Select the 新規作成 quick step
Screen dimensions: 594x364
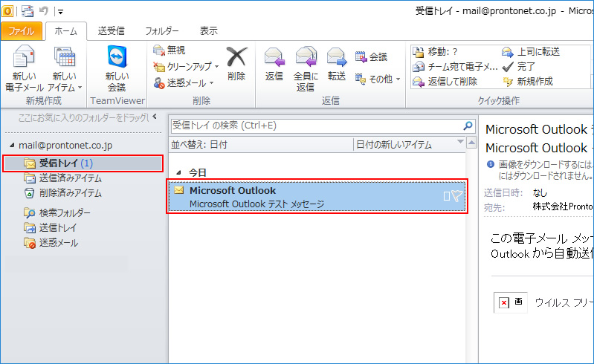coord(527,82)
